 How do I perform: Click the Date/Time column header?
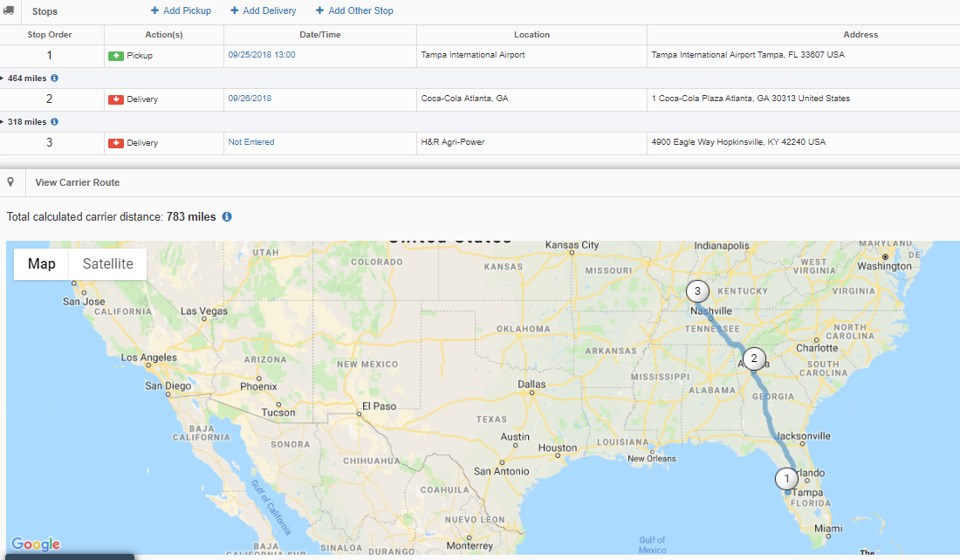click(x=320, y=35)
